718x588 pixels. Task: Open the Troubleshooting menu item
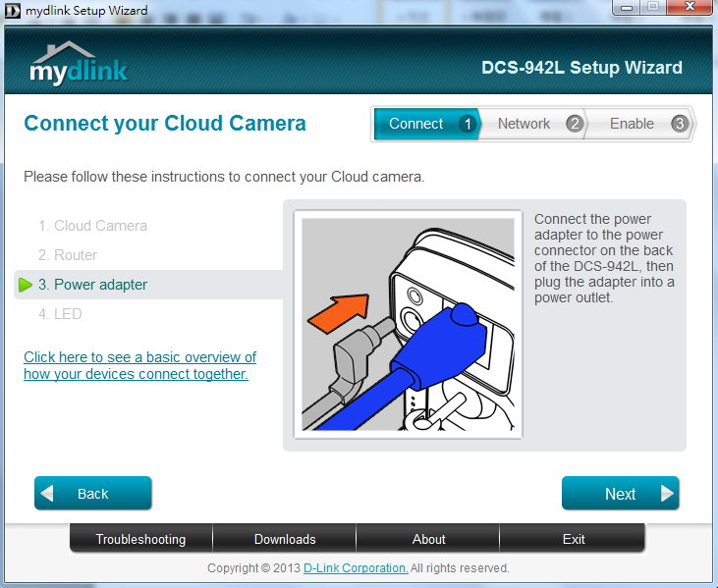point(140,539)
